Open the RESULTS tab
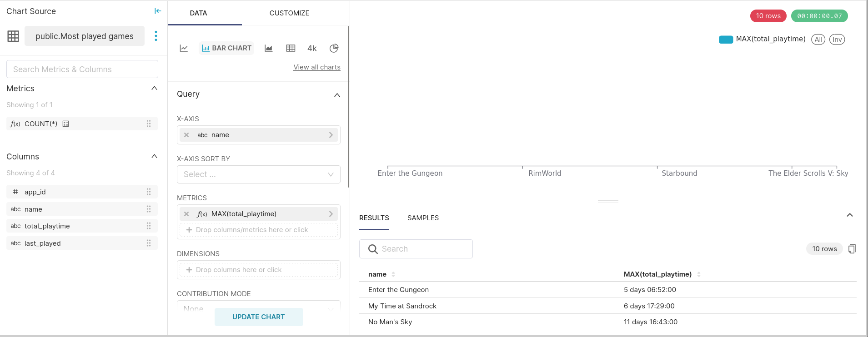The image size is (868, 337). [x=374, y=218]
